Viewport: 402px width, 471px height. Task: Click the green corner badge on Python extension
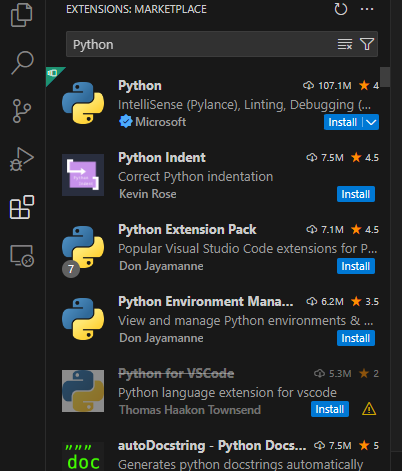coord(53,74)
